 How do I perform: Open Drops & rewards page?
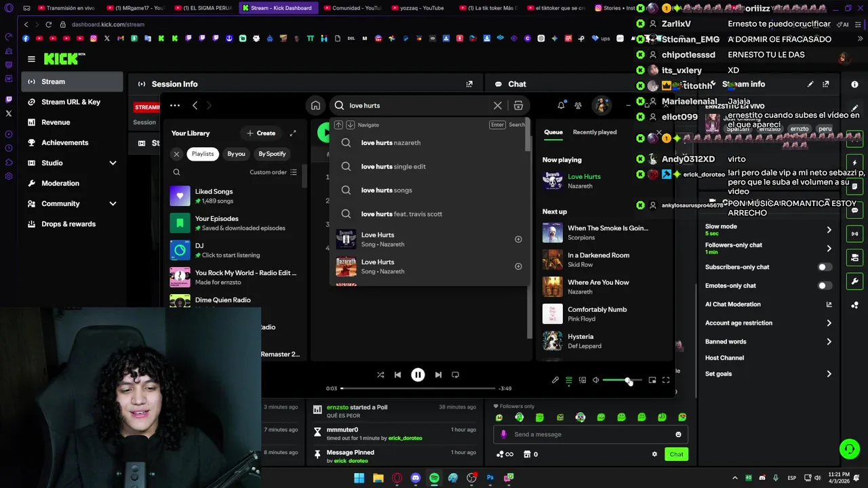(73, 224)
